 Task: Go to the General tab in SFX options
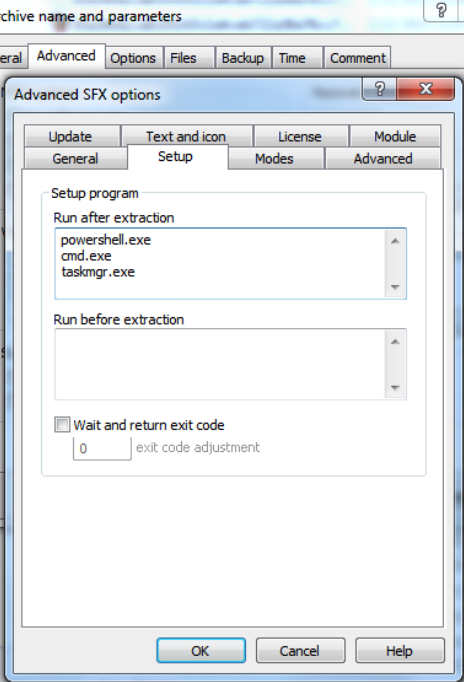click(76, 158)
